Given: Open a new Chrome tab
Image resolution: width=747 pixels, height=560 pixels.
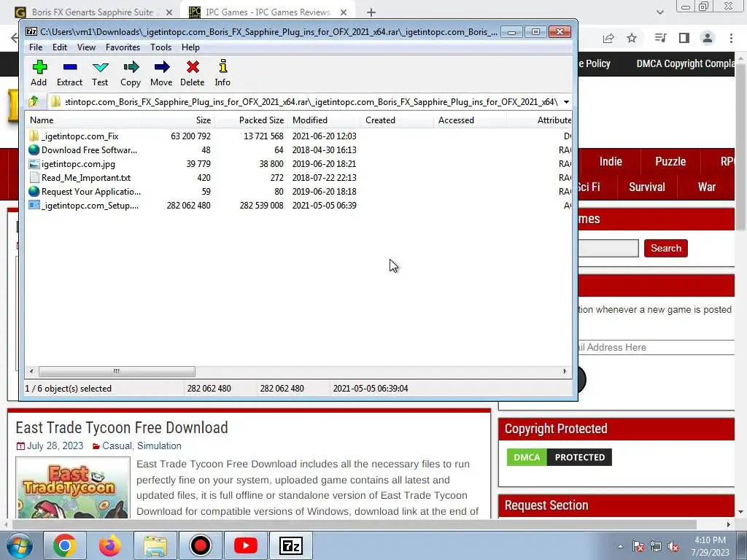Looking at the screenshot, I should (371, 12).
